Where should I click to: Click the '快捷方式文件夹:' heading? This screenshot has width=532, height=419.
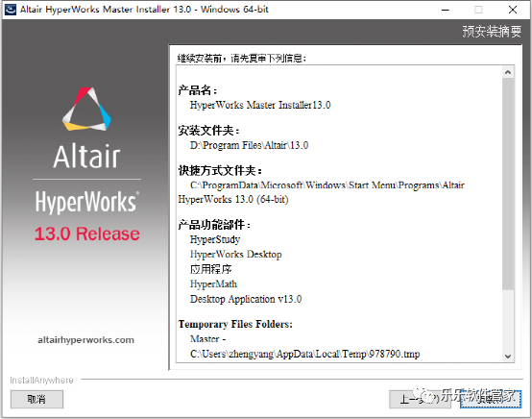(220, 170)
